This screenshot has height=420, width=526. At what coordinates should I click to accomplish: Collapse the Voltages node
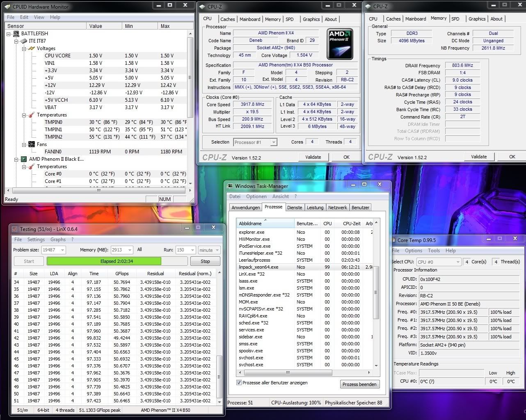[24, 48]
